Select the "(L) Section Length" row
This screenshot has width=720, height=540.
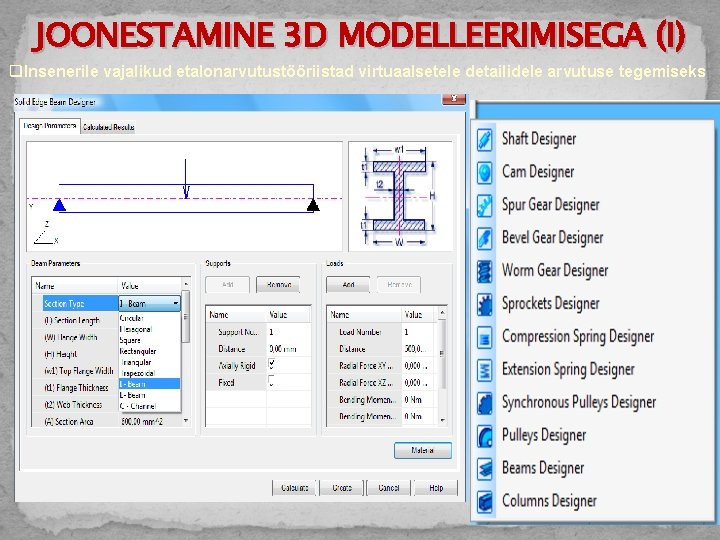(x=76, y=321)
